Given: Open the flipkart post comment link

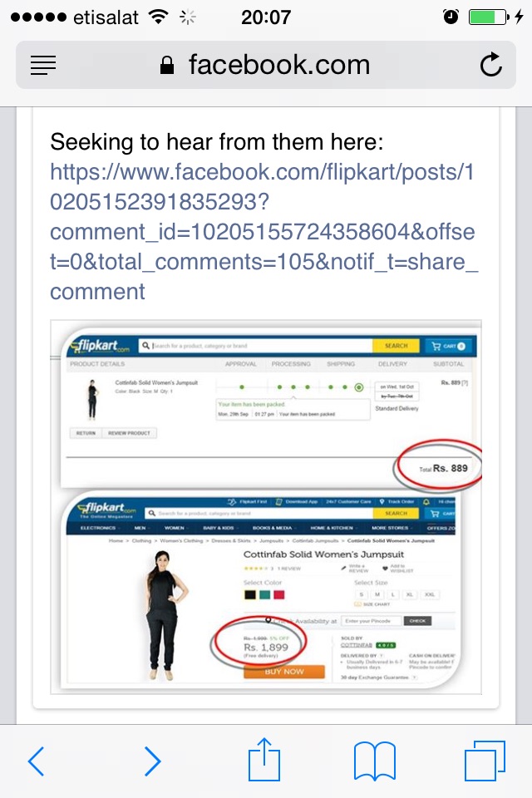Looking at the screenshot, I should tap(264, 232).
